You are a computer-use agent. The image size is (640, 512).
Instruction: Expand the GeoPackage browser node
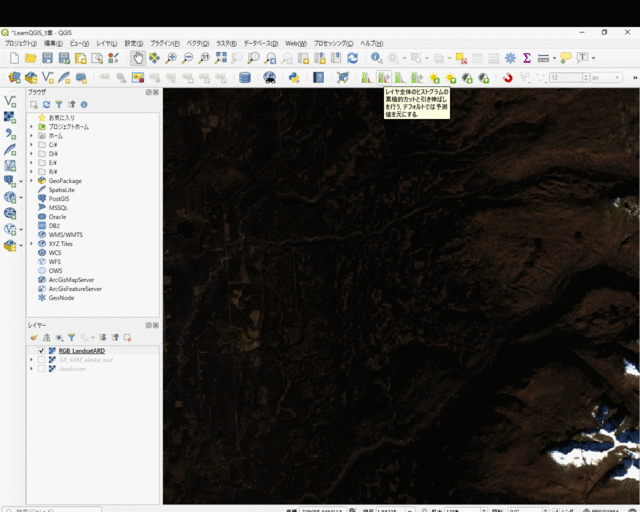pyautogui.click(x=31, y=180)
